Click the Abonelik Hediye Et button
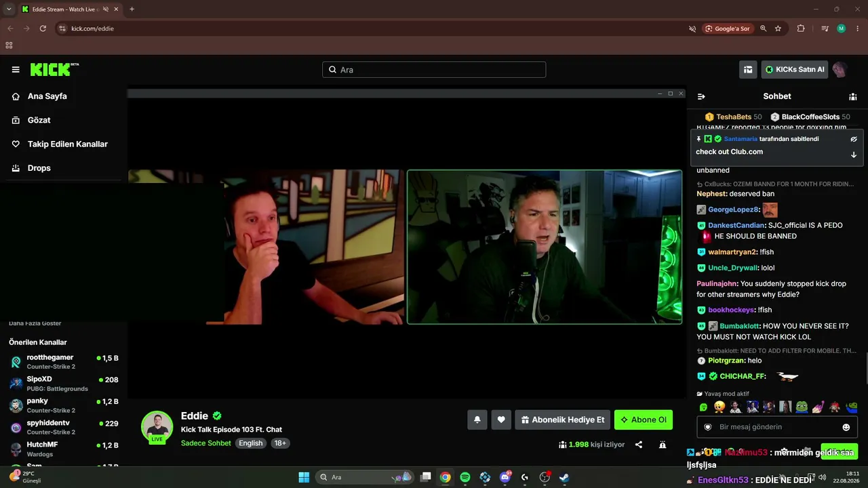Screen dimensions: 868x488 pos(562,420)
